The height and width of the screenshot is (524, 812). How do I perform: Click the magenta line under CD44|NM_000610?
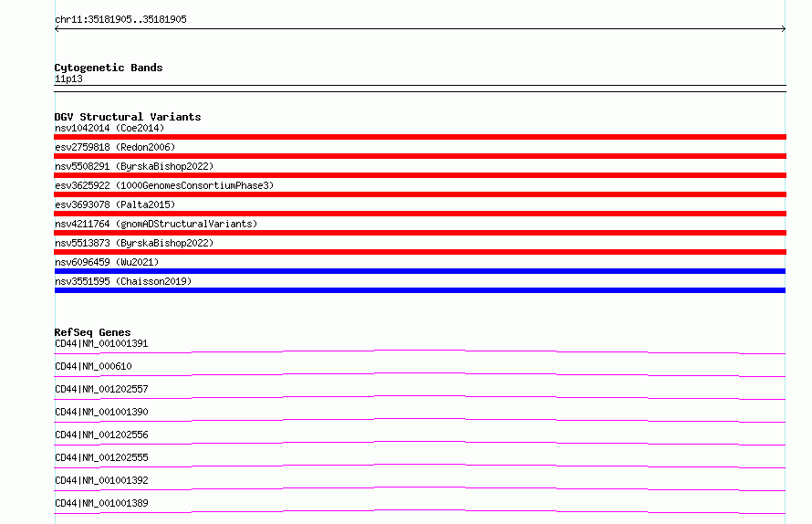click(x=420, y=374)
